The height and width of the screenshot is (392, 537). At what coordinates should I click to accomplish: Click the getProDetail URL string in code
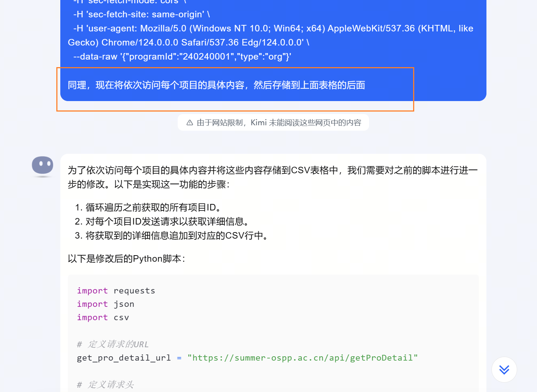click(303, 358)
